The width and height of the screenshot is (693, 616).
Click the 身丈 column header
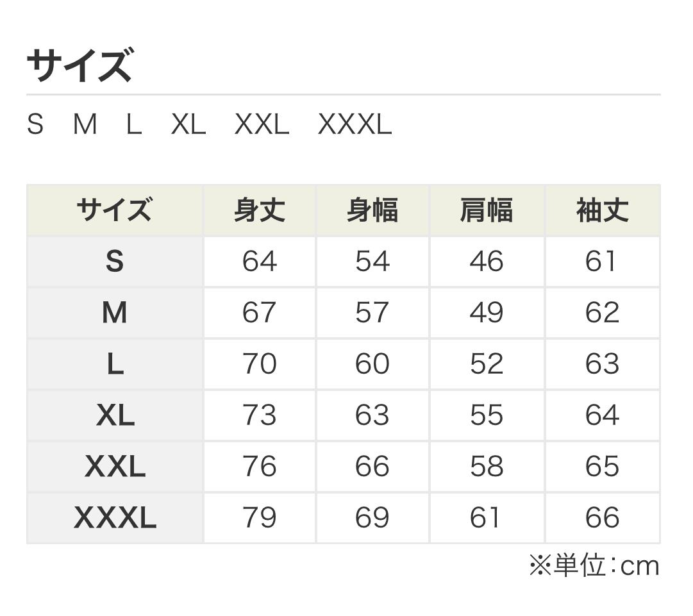click(259, 210)
